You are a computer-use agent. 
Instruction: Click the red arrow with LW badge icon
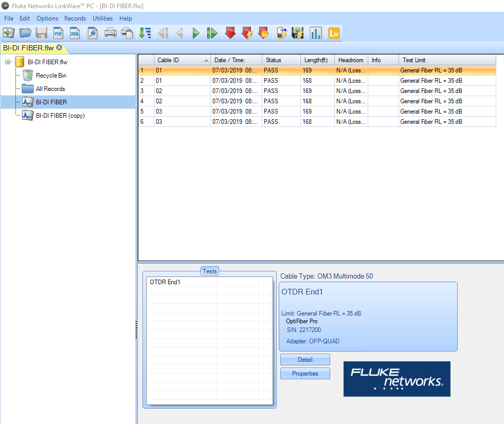pyautogui.click(x=263, y=33)
